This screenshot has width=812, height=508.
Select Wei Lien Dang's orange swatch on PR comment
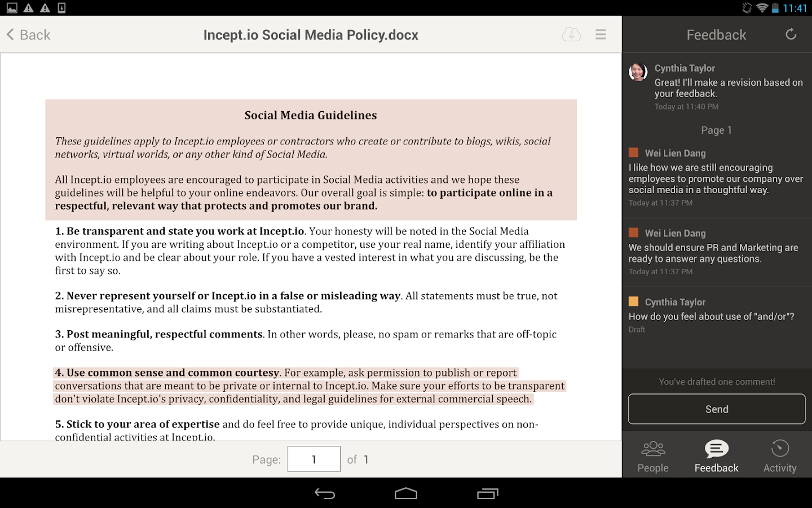click(x=633, y=233)
